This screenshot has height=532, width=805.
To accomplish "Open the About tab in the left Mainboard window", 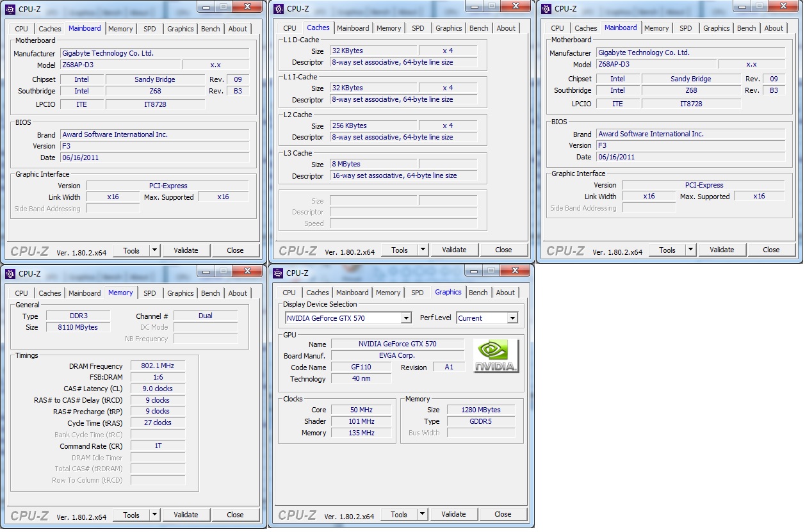I will (x=238, y=29).
